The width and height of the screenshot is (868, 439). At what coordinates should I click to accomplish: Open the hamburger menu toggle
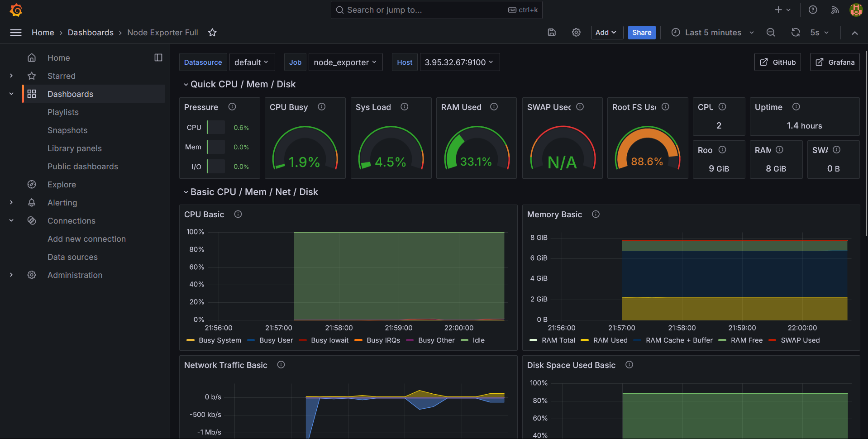click(16, 33)
